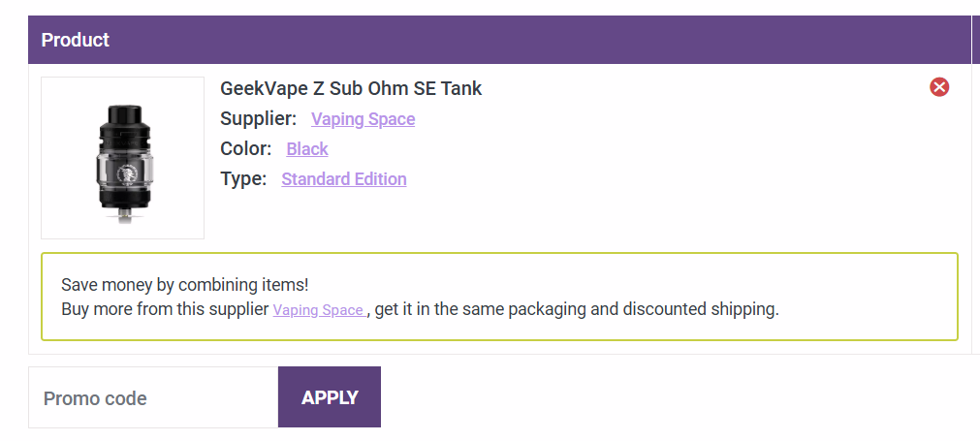Click the "Type:" label text
This screenshot has width=980, height=441.
click(243, 179)
